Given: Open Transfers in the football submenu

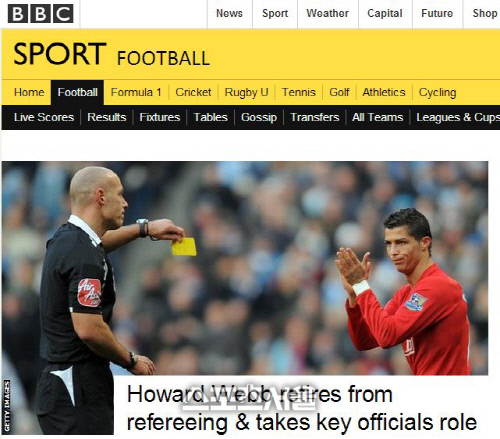Looking at the screenshot, I should (x=314, y=117).
